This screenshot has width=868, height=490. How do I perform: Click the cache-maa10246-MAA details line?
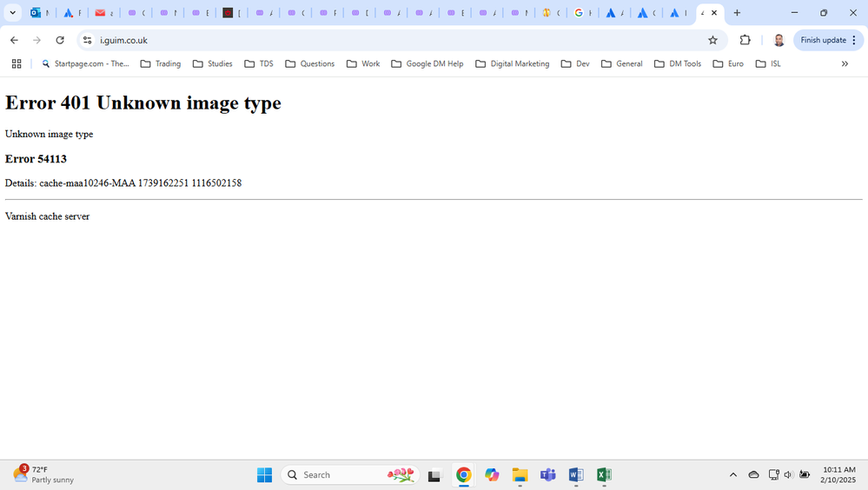tap(123, 183)
